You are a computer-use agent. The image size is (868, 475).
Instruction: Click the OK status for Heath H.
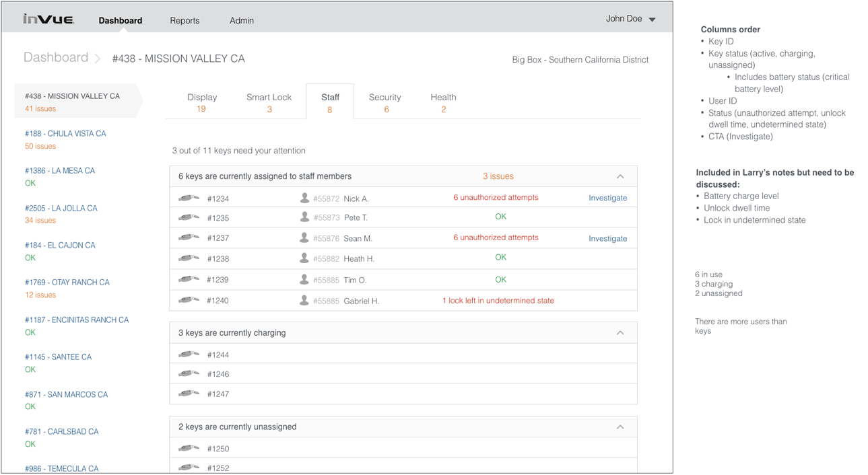[500, 258]
